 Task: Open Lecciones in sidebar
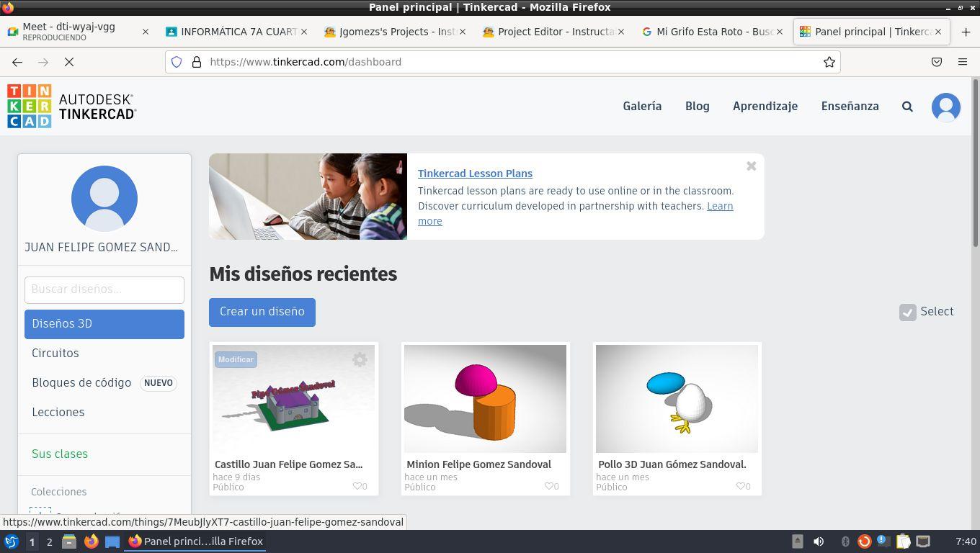click(104, 413)
